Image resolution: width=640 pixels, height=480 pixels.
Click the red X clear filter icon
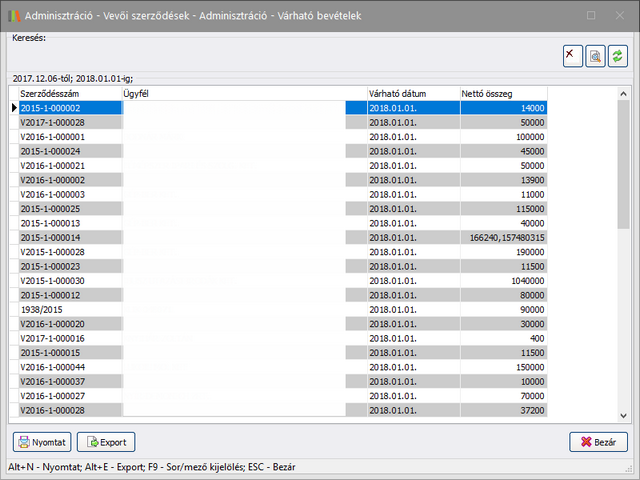point(571,56)
